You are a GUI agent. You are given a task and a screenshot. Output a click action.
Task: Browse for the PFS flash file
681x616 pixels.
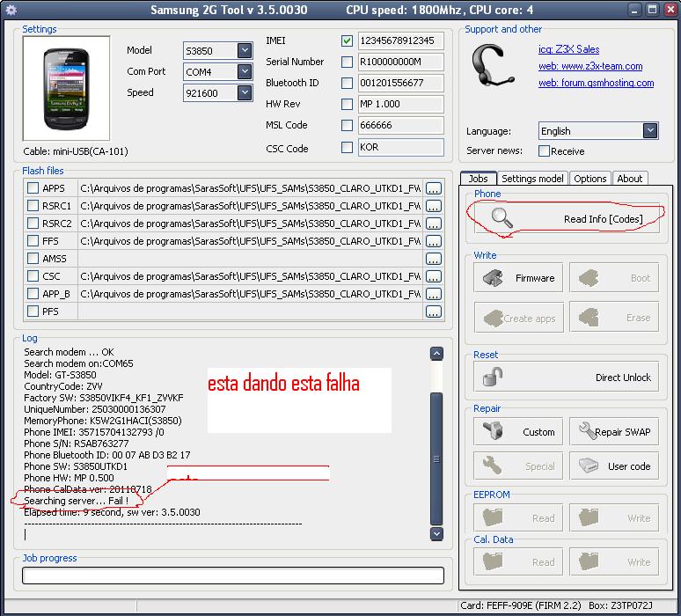pos(434,312)
